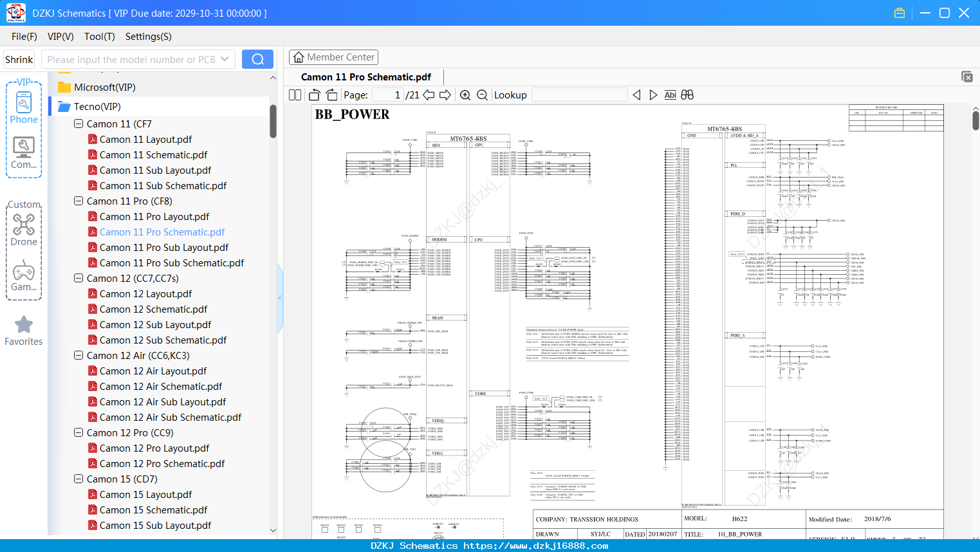
Task: Open Camon 12 Layout.pdf
Action: [x=145, y=293]
